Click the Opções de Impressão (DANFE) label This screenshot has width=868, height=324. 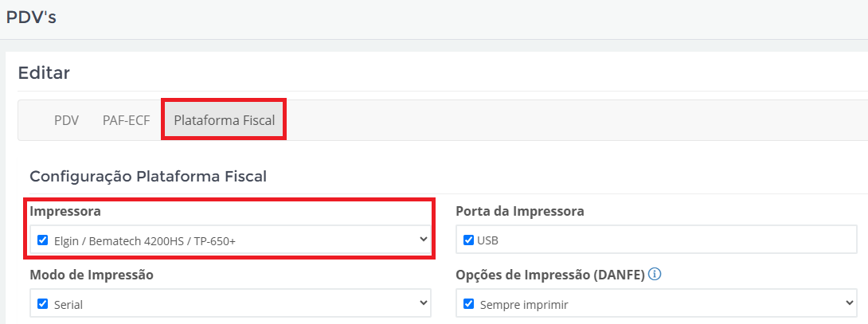tap(550, 275)
